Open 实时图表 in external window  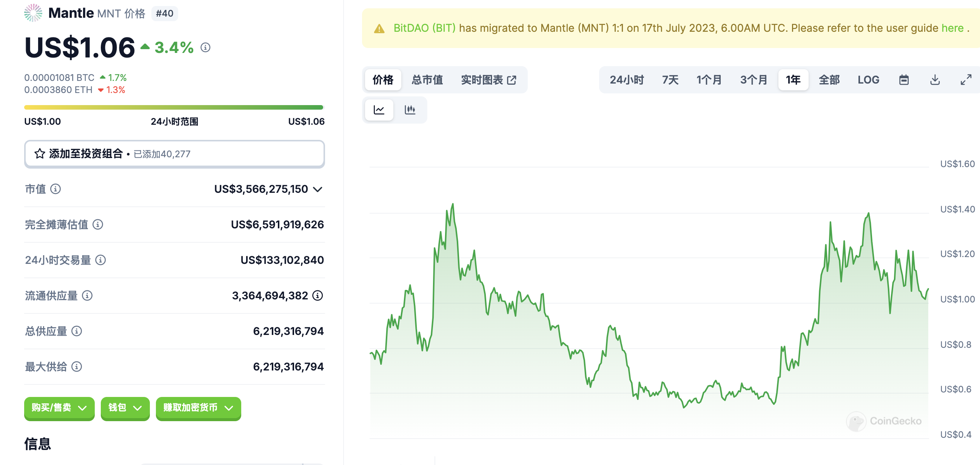(x=513, y=80)
